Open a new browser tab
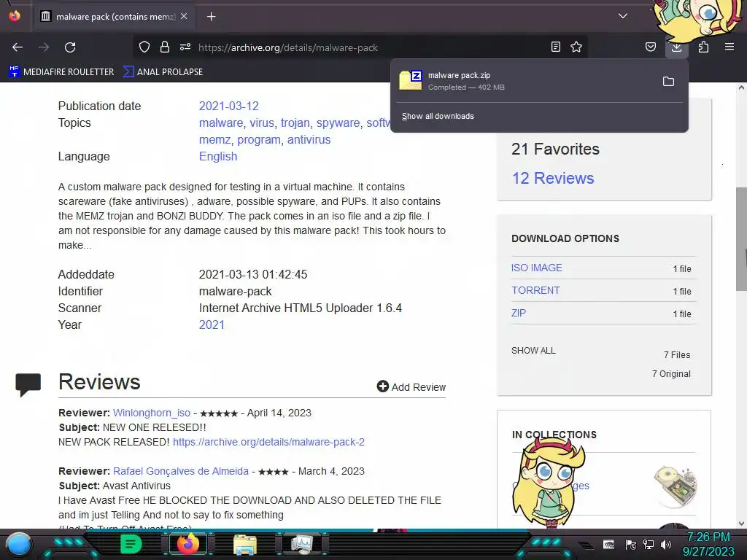This screenshot has width=747, height=560. (211, 17)
